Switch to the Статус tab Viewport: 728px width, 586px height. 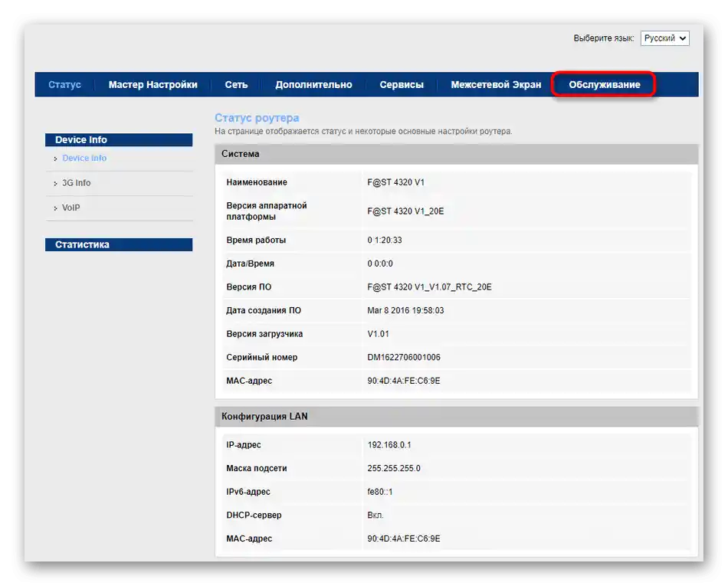(x=64, y=84)
